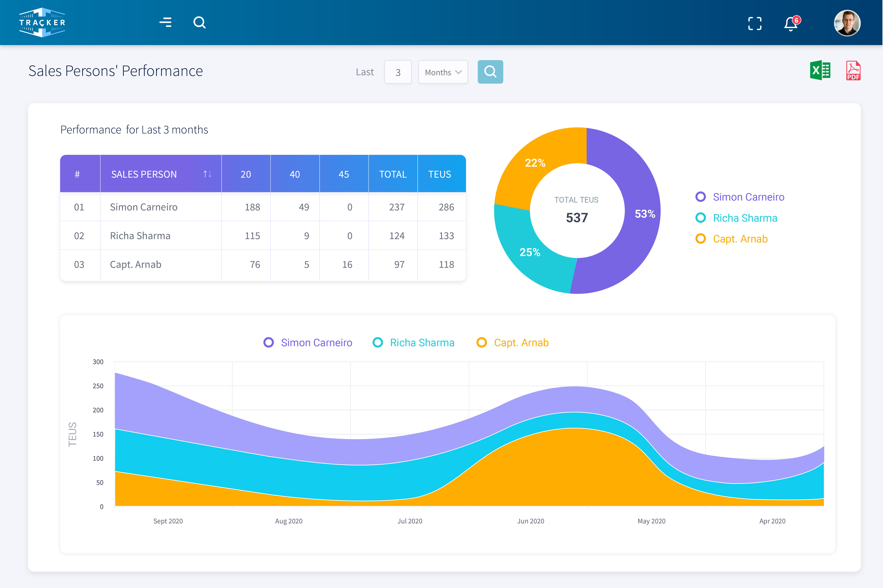Select Simon Carneiro table row name
Image resolution: width=883 pixels, height=588 pixels.
point(144,207)
